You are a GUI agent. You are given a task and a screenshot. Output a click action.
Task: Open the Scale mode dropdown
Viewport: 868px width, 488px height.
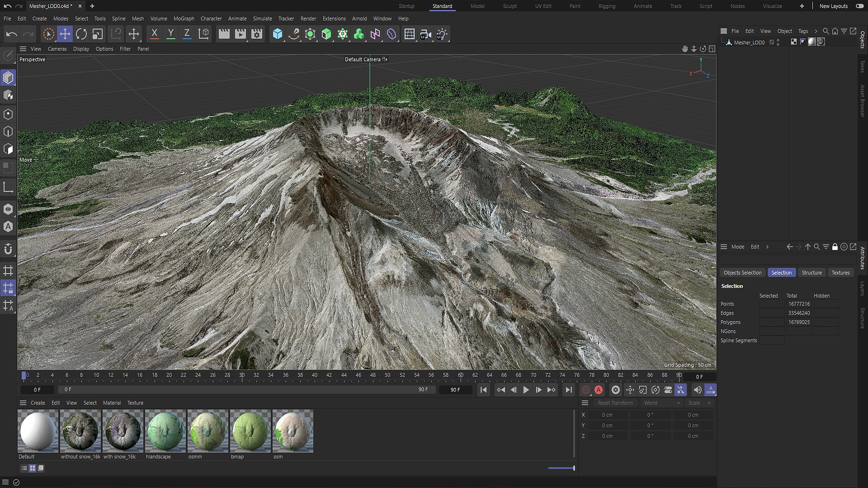699,403
